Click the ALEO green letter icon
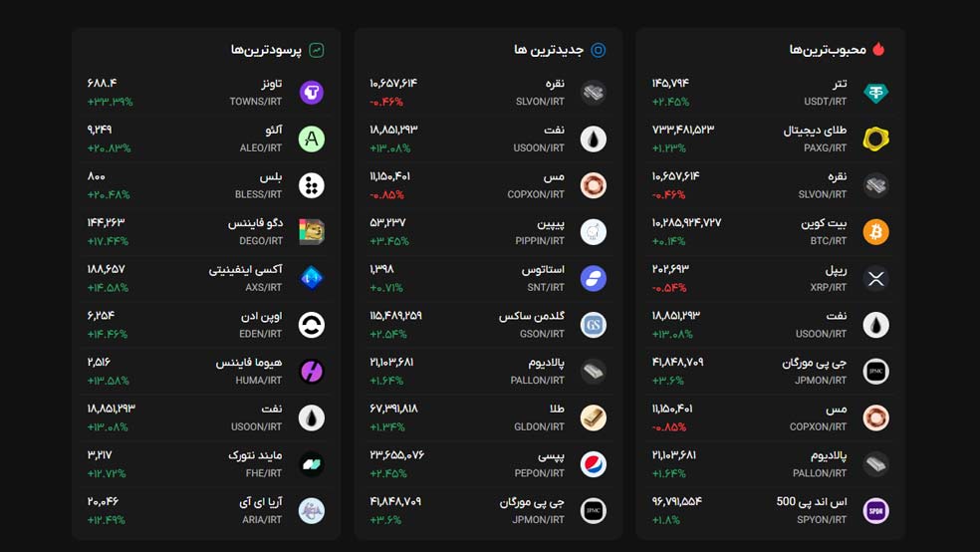Screen dimensions: 980x552 (312, 138)
